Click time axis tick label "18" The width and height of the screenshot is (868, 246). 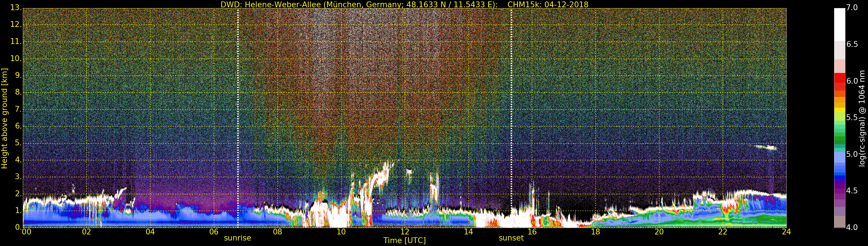(x=596, y=232)
